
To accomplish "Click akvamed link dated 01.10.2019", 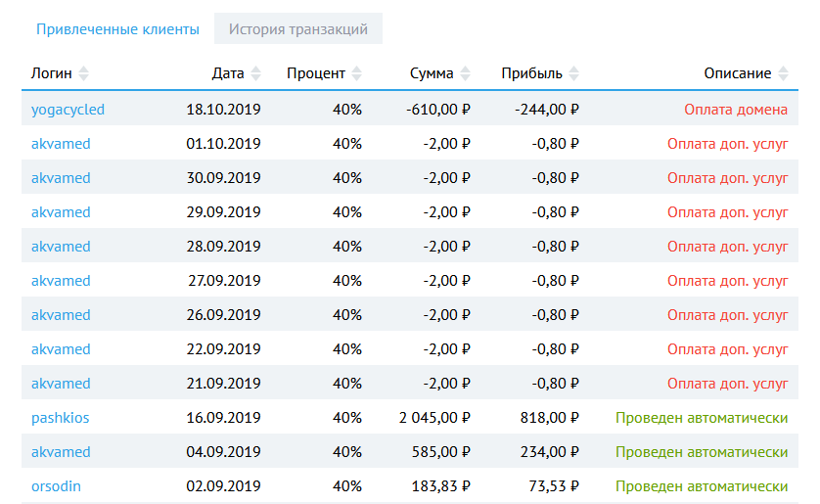I will coord(61,144).
